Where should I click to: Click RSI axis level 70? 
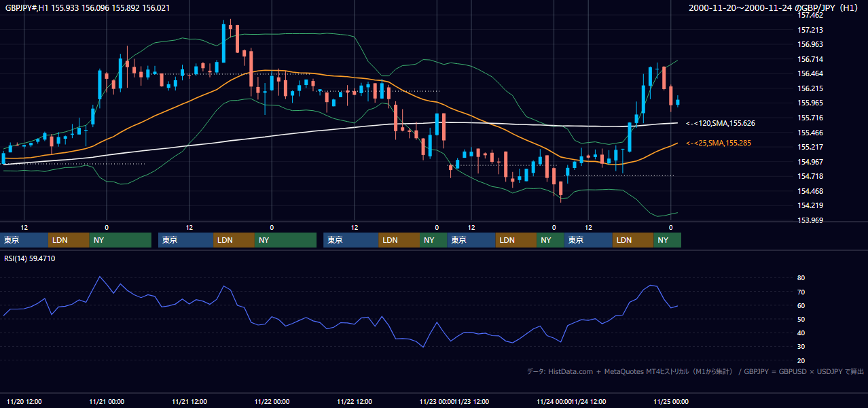click(x=801, y=292)
